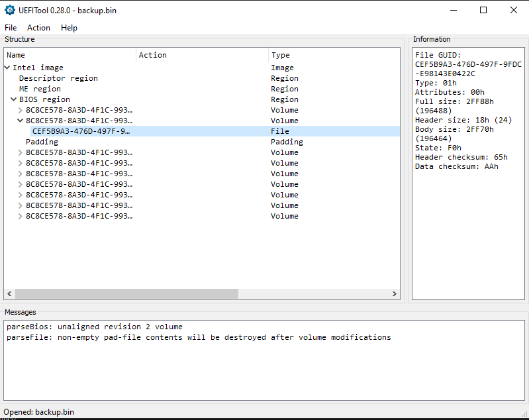Select the CEF5B9A3-476D-497F file row
529x420 pixels.
[x=215, y=131]
